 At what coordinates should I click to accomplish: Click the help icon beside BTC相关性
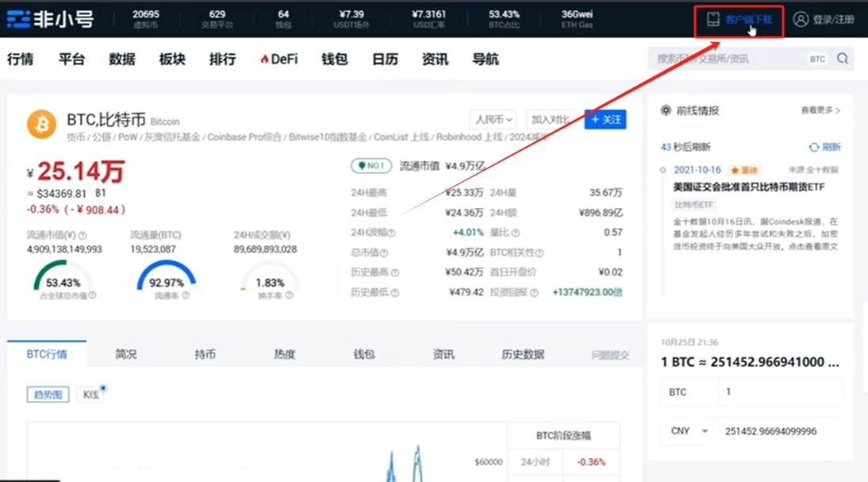click(x=540, y=253)
